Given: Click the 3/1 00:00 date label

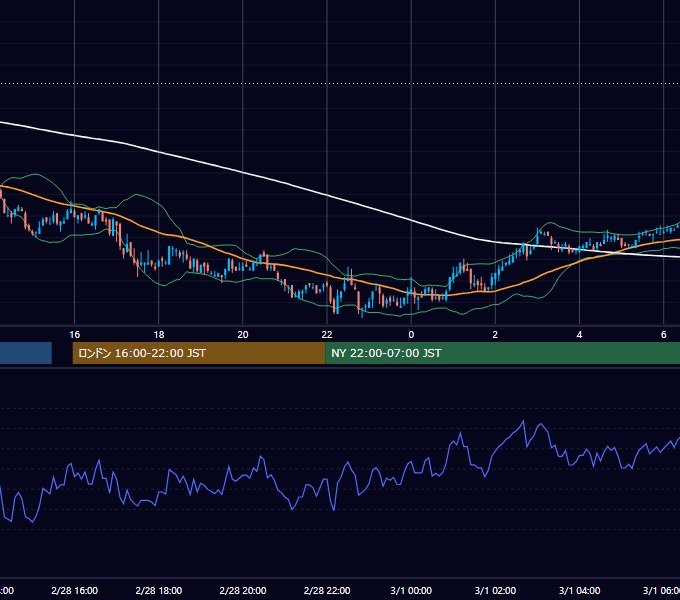Looking at the screenshot, I should 411,590.
